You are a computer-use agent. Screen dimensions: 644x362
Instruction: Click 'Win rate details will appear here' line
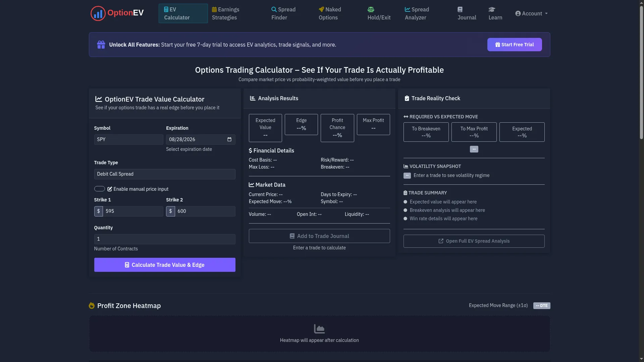coord(443,219)
